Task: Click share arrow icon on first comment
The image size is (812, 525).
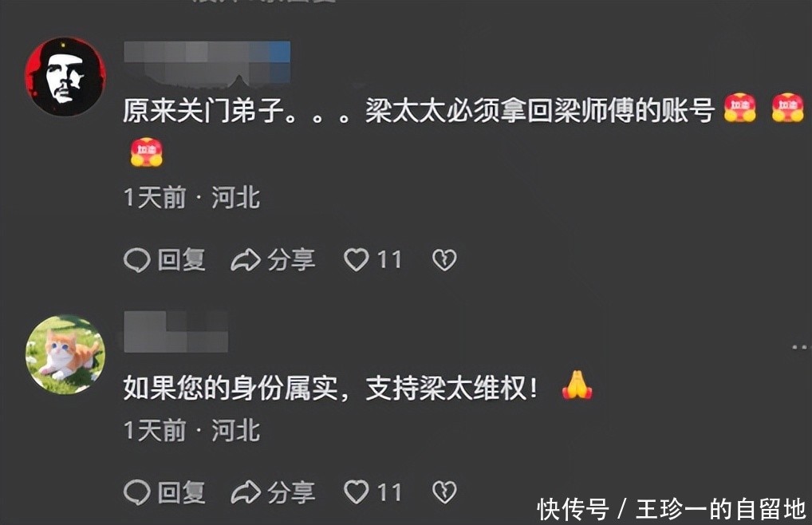Action: [246, 260]
